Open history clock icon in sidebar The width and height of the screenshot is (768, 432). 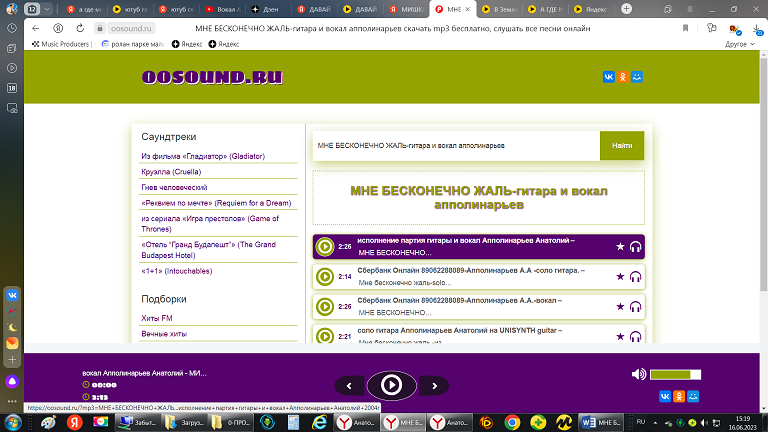point(12,28)
